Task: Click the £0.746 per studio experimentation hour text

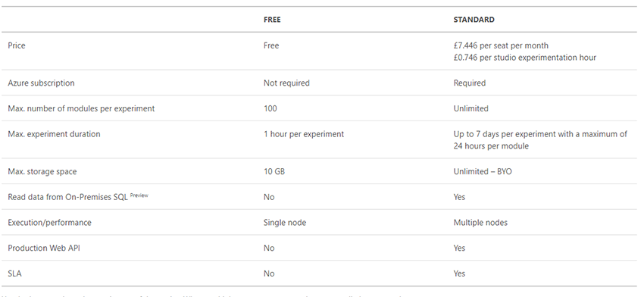Action: pyautogui.click(x=524, y=58)
